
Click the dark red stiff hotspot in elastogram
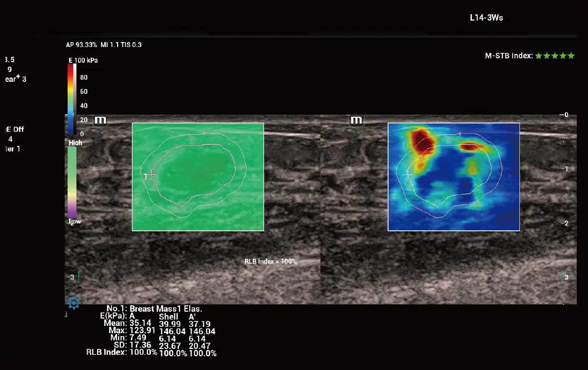pos(421,141)
